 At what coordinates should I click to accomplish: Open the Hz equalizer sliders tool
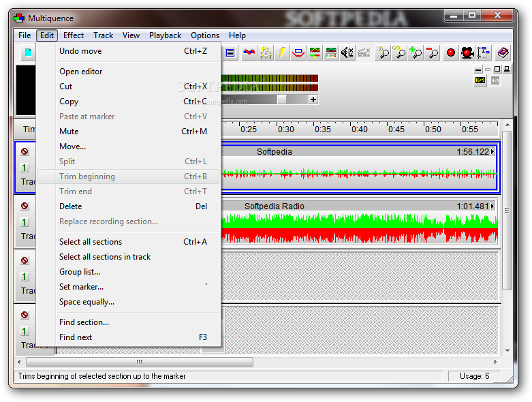point(266,52)
